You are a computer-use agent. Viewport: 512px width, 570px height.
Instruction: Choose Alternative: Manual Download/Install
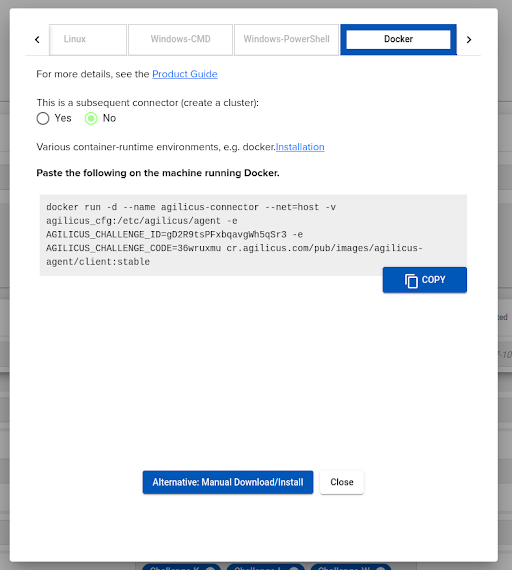coord(228,482)
